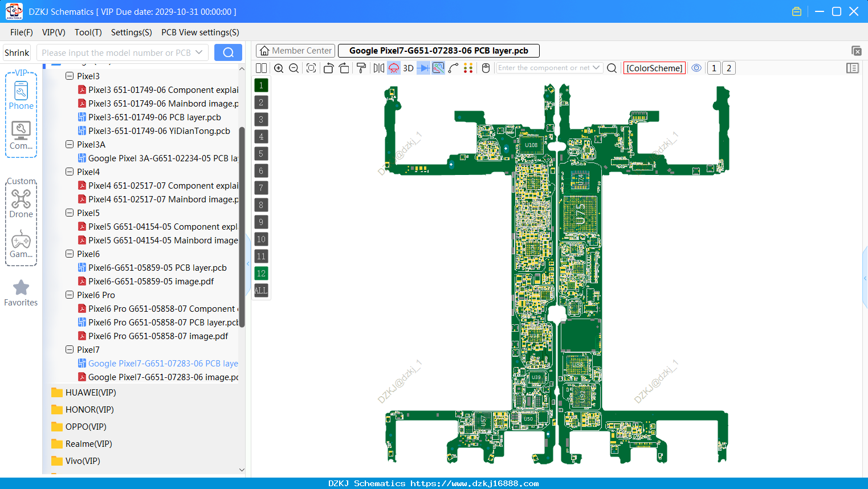Select the curved trace tool
868x489 pixels.
pyautogui.click(x=454, y=68)
